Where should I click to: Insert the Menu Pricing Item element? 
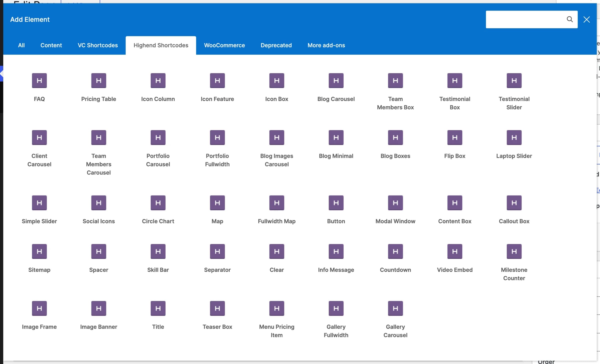[x=277, y=319]
